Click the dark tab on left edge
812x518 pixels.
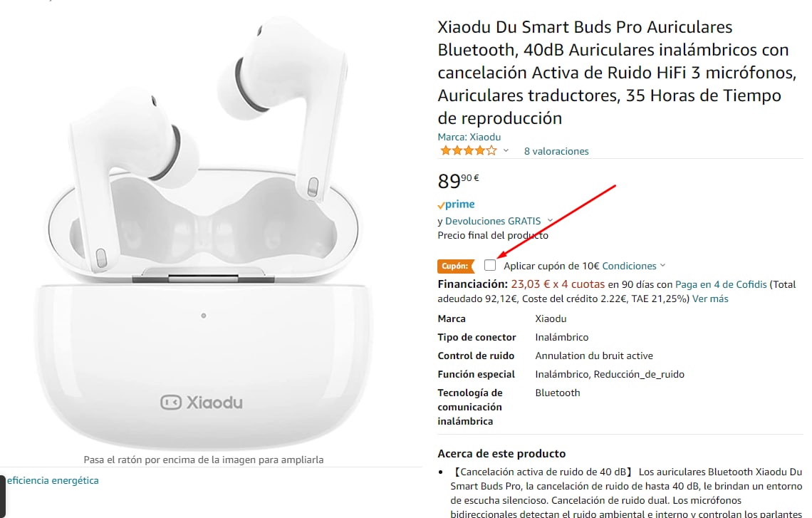coord(3,496)
